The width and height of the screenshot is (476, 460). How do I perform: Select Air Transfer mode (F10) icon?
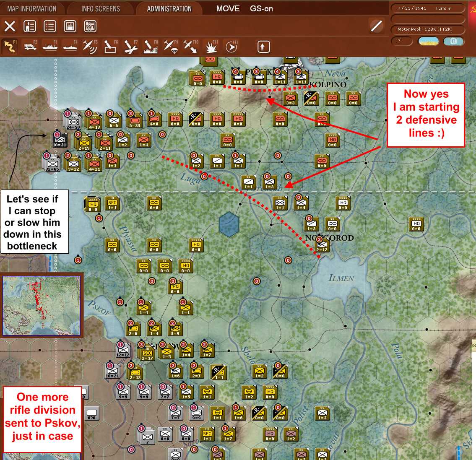191,47
